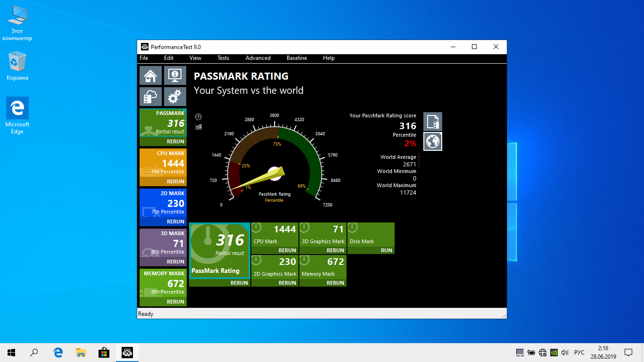This screenshot has width=644, height=362.
Task: Click the document report icon beside score
Action: (x=432, y=122)
